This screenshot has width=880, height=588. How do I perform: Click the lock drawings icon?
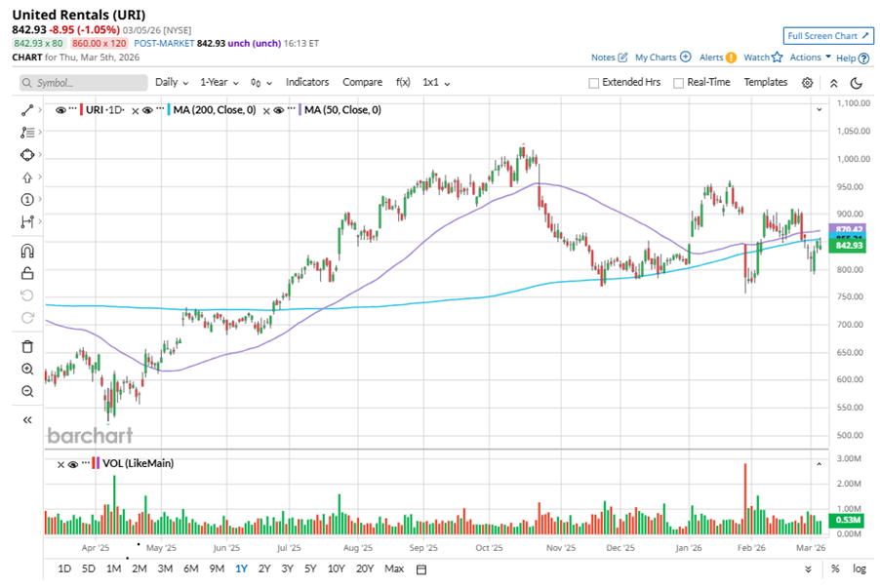click(x=27, y=273)
